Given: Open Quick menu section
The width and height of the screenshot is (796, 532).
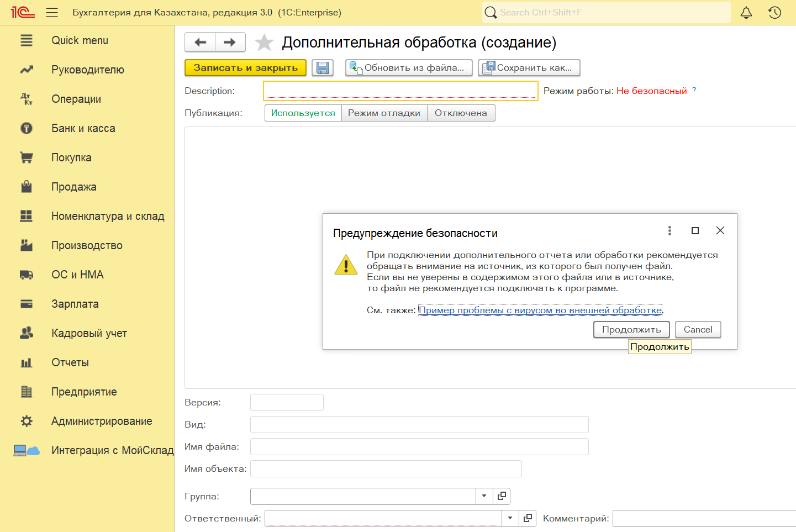Looking at the screenshot, I should (x=80, y=40).
